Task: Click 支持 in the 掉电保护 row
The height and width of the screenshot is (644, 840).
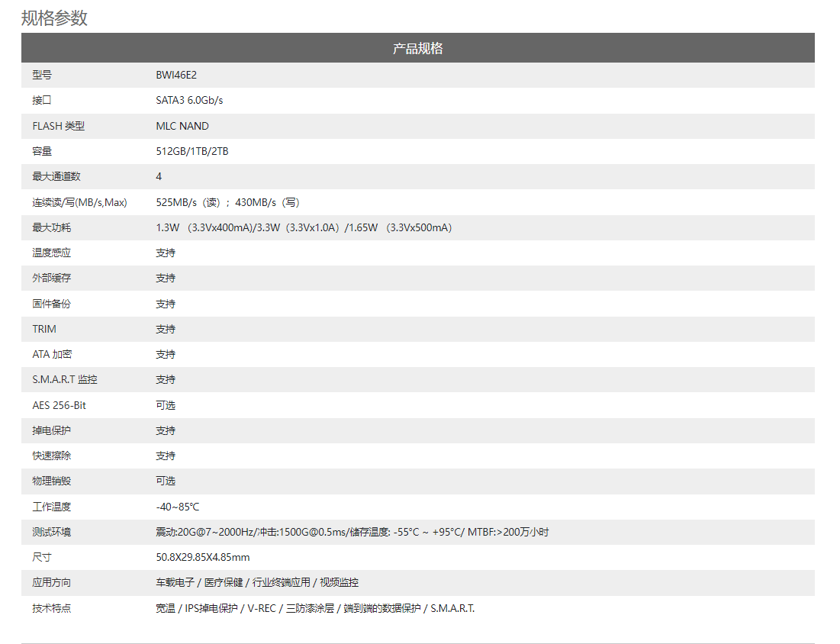Action: click(166, 431)
